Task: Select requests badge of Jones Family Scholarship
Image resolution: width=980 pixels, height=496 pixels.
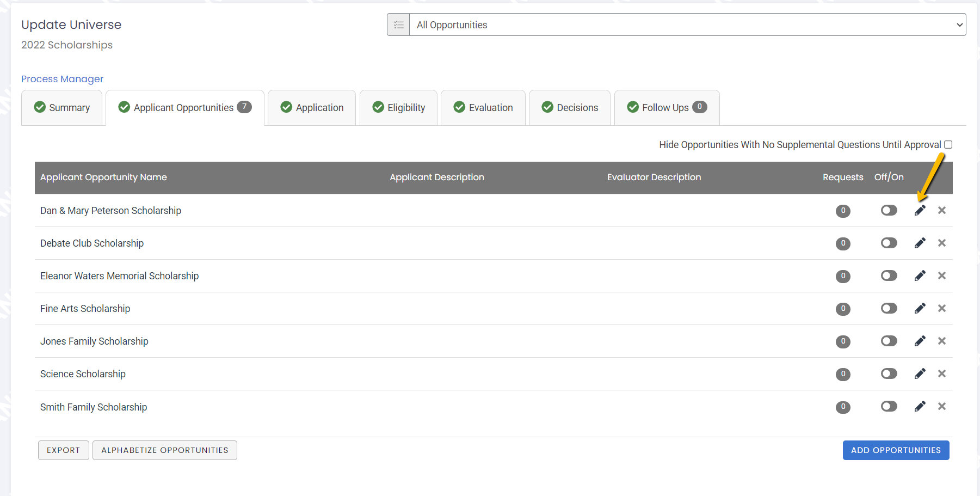Action: point(843,341)
